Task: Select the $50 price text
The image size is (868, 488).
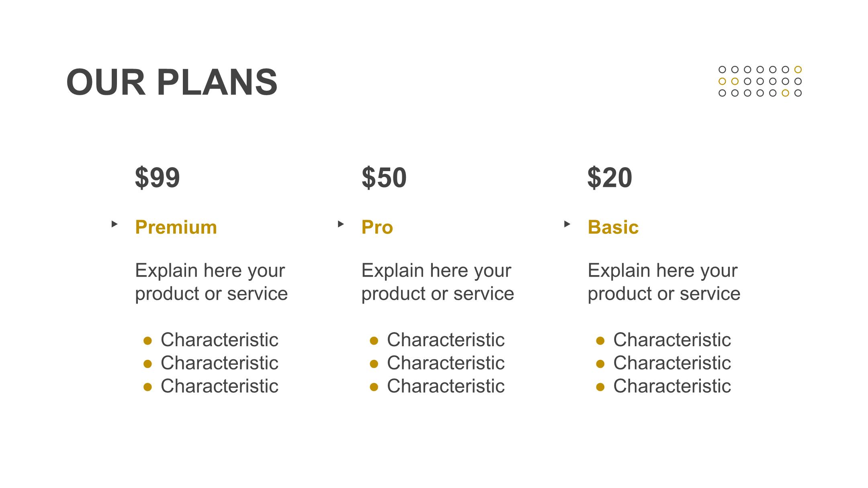Action: coord(384,177)
